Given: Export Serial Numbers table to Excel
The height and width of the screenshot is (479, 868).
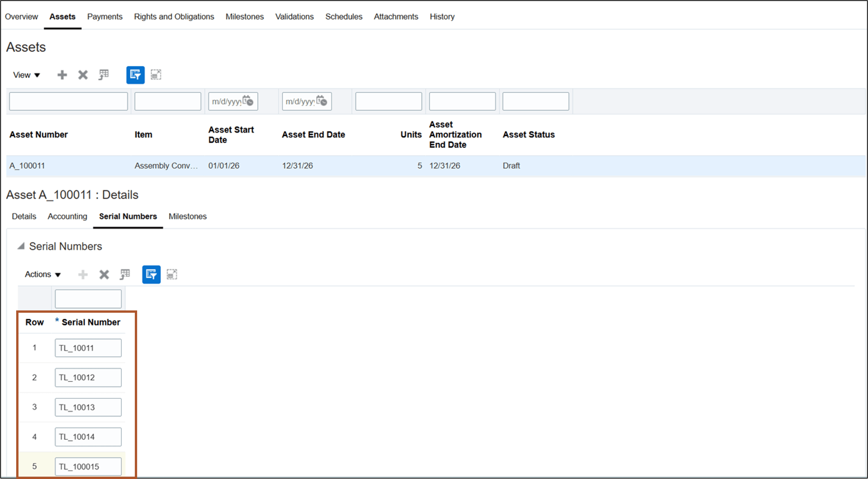Looking at the screenshot, I should coord(125,274).
